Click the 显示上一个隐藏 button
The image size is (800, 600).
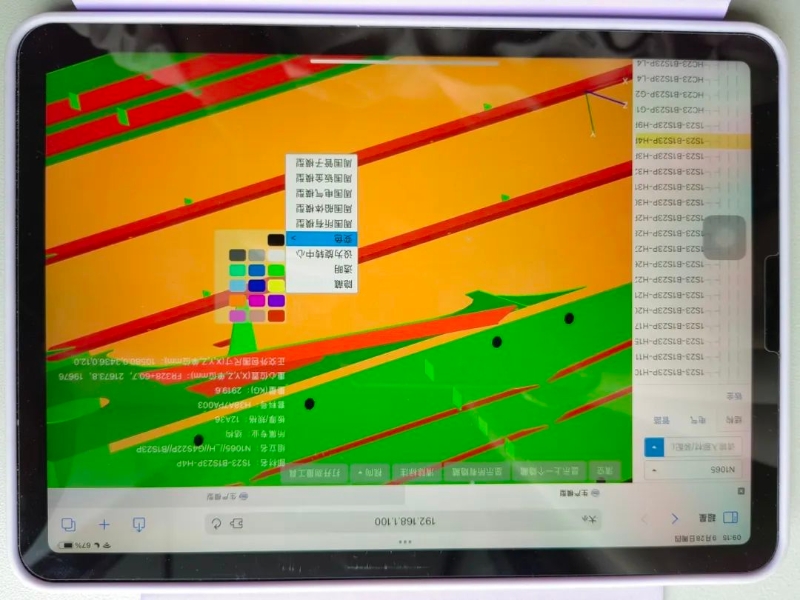(x=549, y=471)
